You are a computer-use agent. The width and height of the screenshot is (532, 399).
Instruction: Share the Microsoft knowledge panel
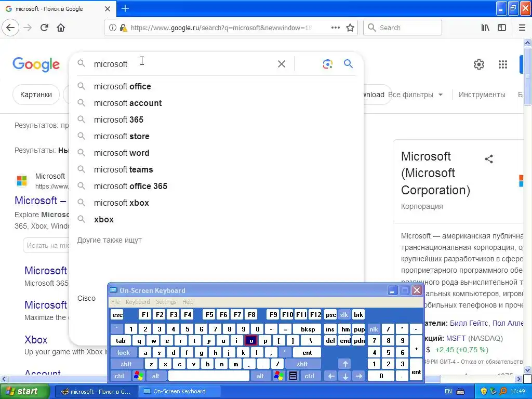pyautogui.click(x=489, y=159)
